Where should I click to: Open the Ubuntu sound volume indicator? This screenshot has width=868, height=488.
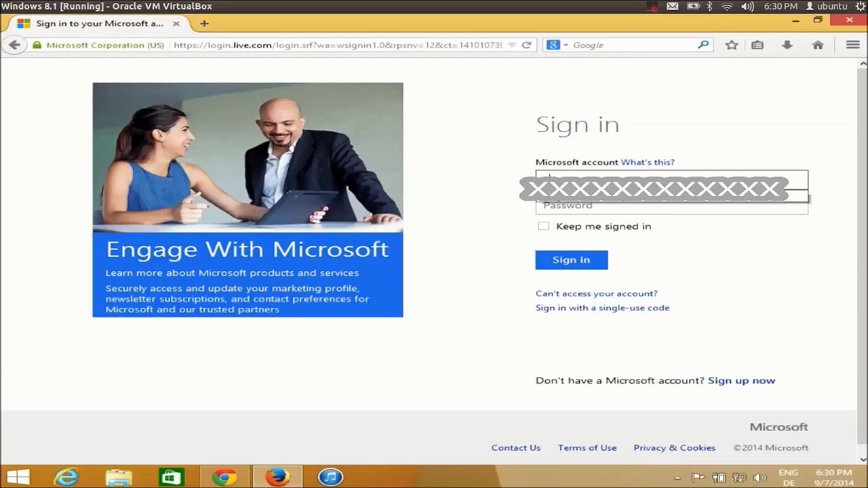point(747,6)
